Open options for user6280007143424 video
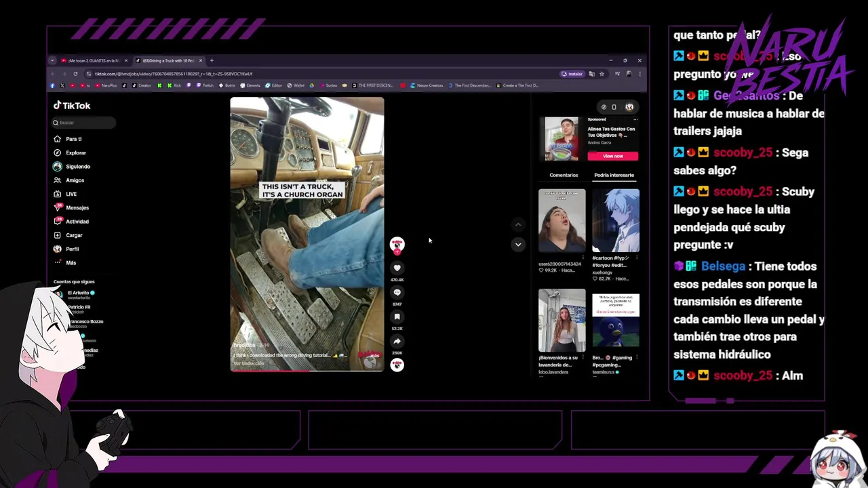The image size is (868, 488). pos(583,258)
